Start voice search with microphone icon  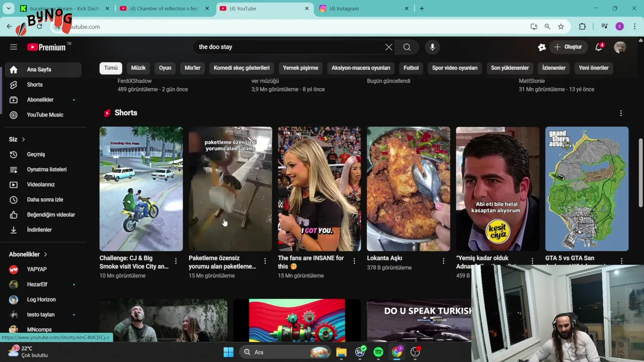(432, 47)
